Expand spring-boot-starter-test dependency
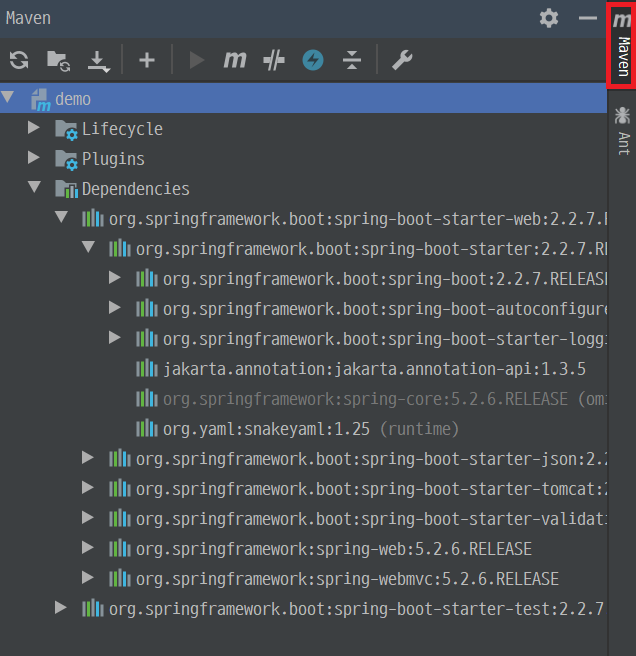The image size is (636, 656). tap(61, 608)
